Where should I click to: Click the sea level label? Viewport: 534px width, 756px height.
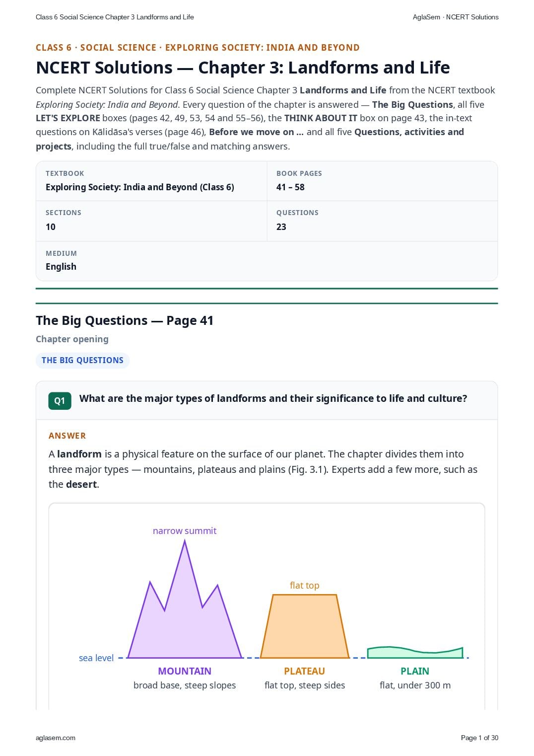click(x=96, y=658)
